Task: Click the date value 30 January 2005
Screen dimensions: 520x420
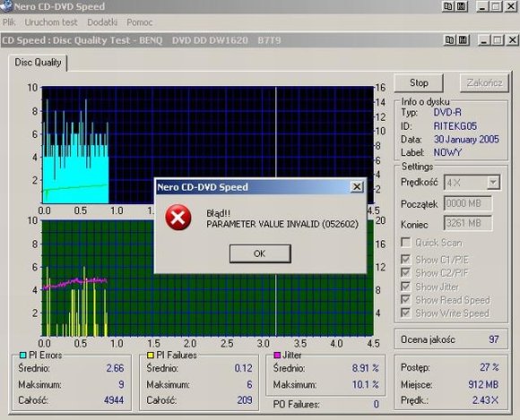Action: coord(466,140)
